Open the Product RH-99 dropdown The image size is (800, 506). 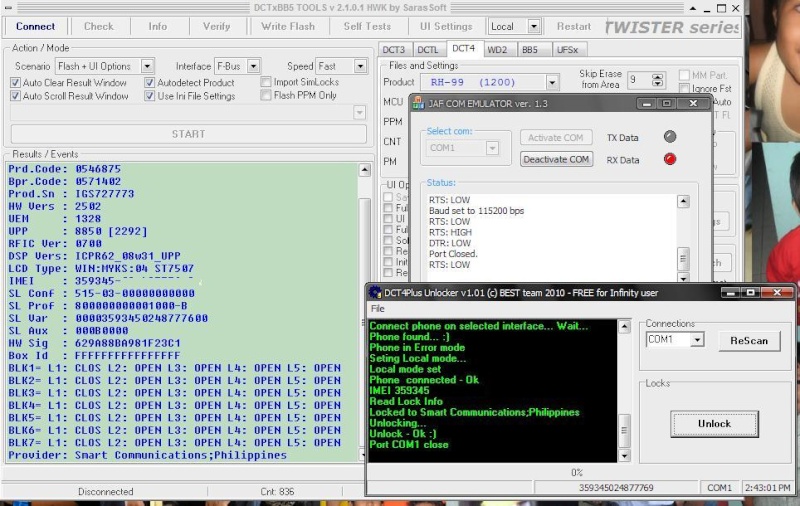click(552, 82)
